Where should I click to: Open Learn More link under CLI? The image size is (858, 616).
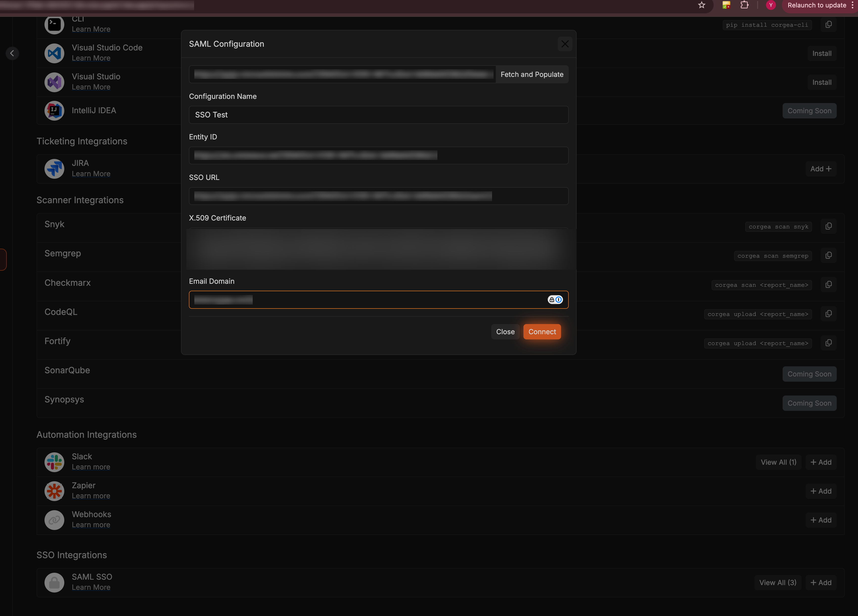click(x=91, y=29)
